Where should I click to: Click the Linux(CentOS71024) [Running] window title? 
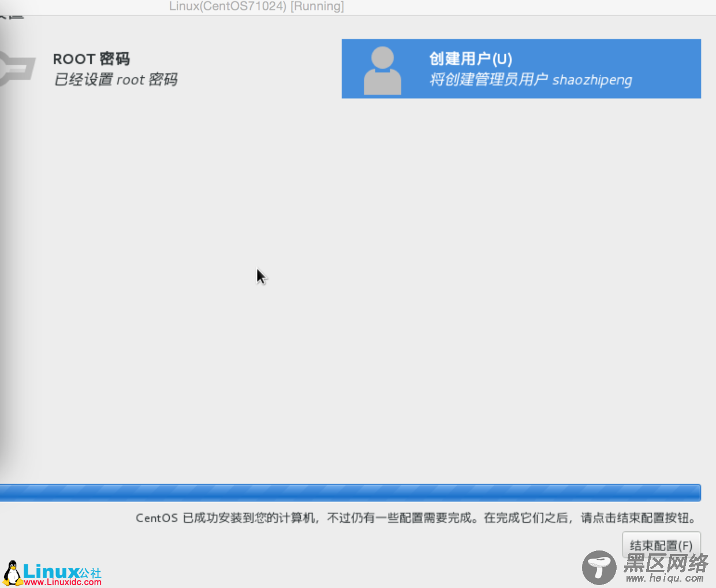[256, 6]
